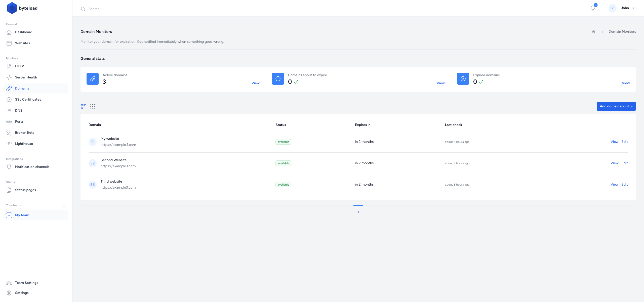This screenshot has height=302, width=644.
Task: Expand My team in sidebar
Action: click(x=22, y=215)
